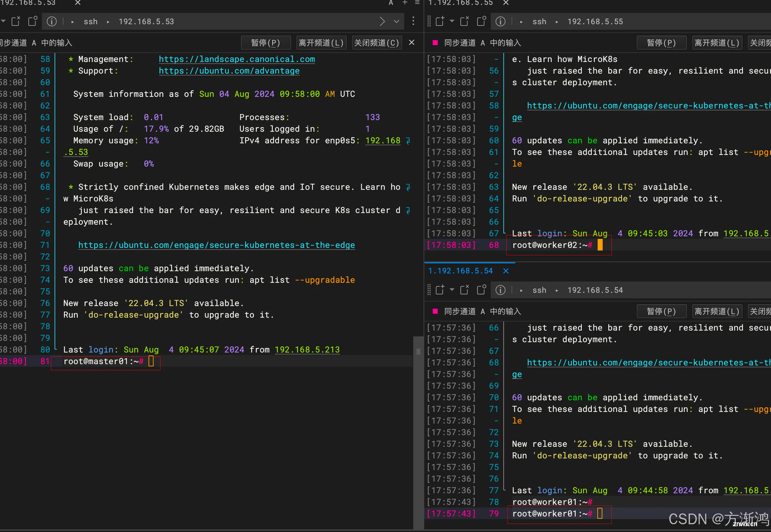Open the https://ubuntu.com/advantage link

click(x=229, y=71)
